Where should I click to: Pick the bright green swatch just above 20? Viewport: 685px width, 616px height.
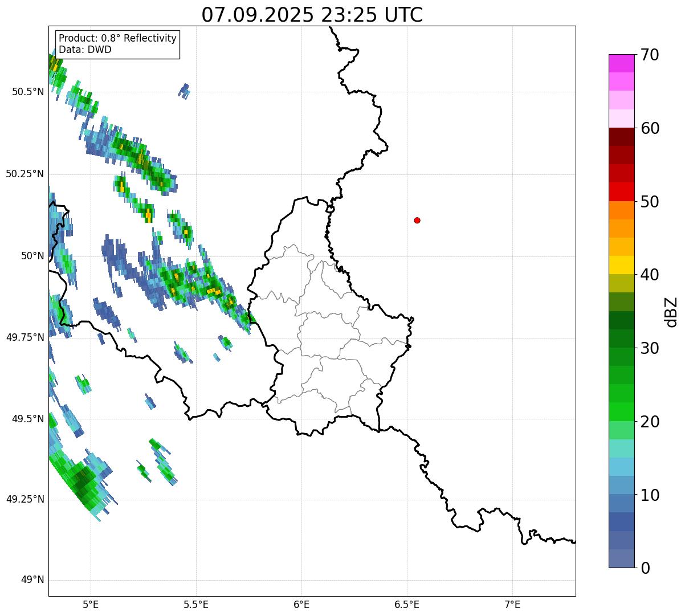pyautogui.click(x=622, y=412)
